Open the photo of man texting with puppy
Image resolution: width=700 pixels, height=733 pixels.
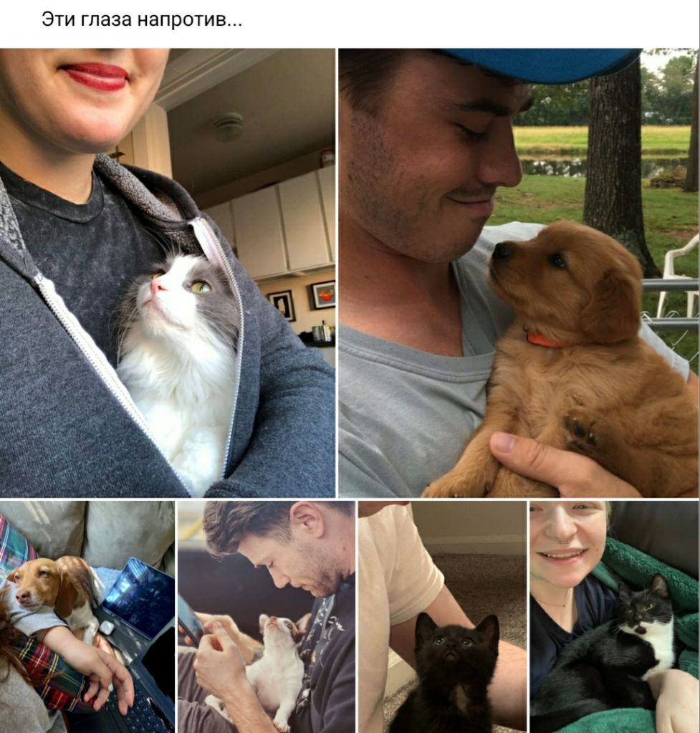(x=266, y=617)
